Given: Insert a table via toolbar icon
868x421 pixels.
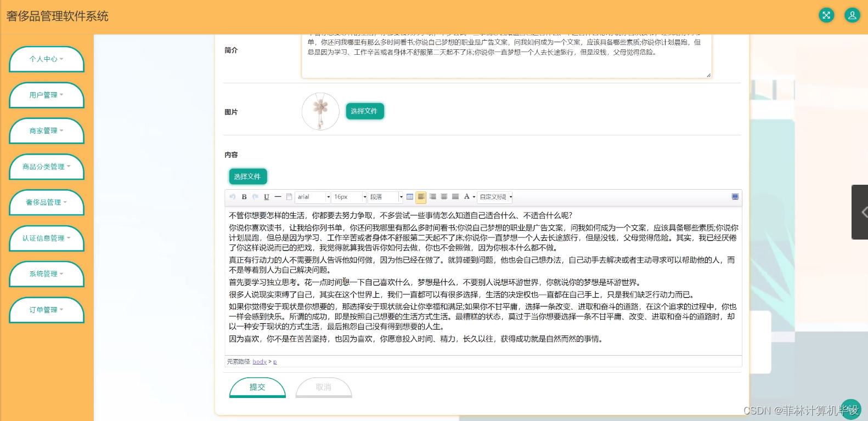Looking at the screenshot, I should click(410, 197).
